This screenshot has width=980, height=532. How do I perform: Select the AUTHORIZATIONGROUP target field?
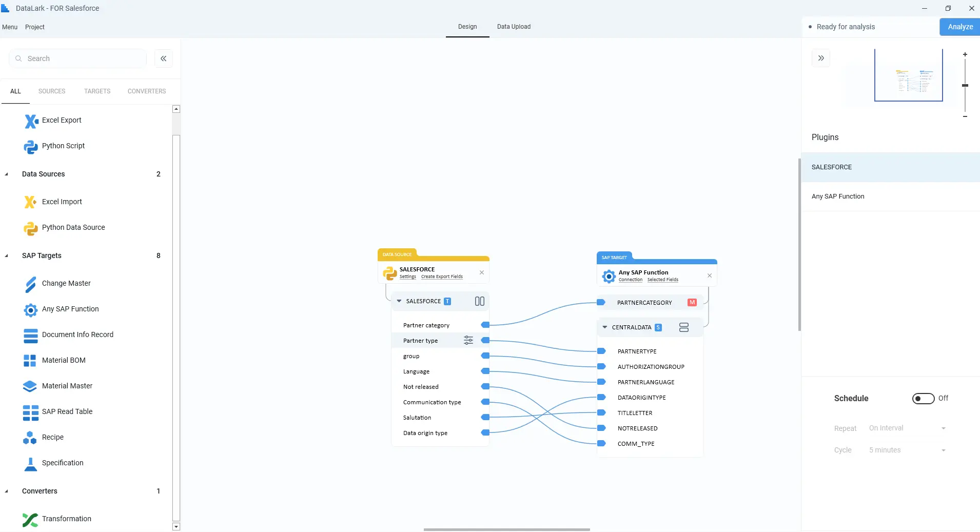650,367
